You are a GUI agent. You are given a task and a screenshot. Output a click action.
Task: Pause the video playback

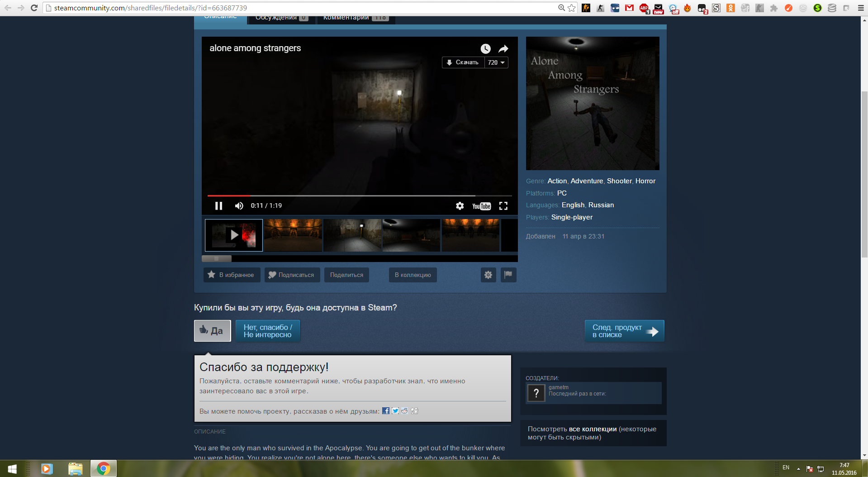[219, 206]
